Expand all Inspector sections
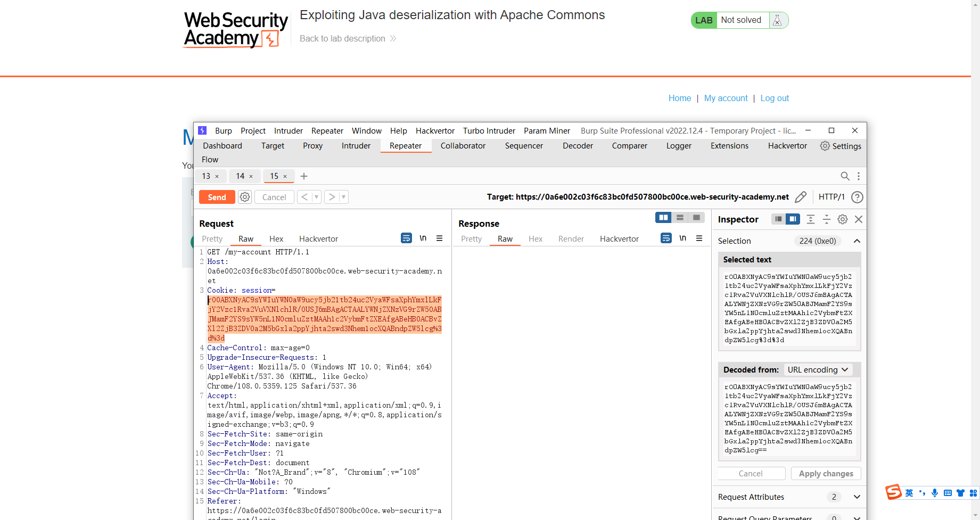Image resolution: width=980 pixels, height=520 pixels. pyautogui.click(x=811, y=219)
